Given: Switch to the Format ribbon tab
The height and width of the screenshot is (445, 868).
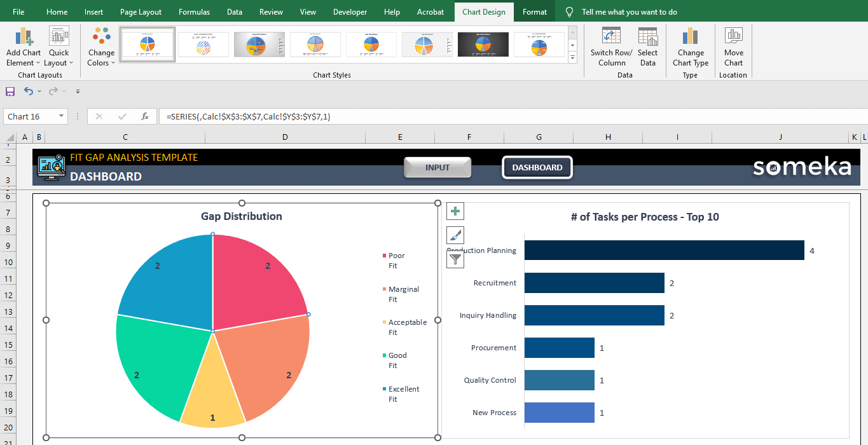Looking at the screenshot, I should (534, 12).
